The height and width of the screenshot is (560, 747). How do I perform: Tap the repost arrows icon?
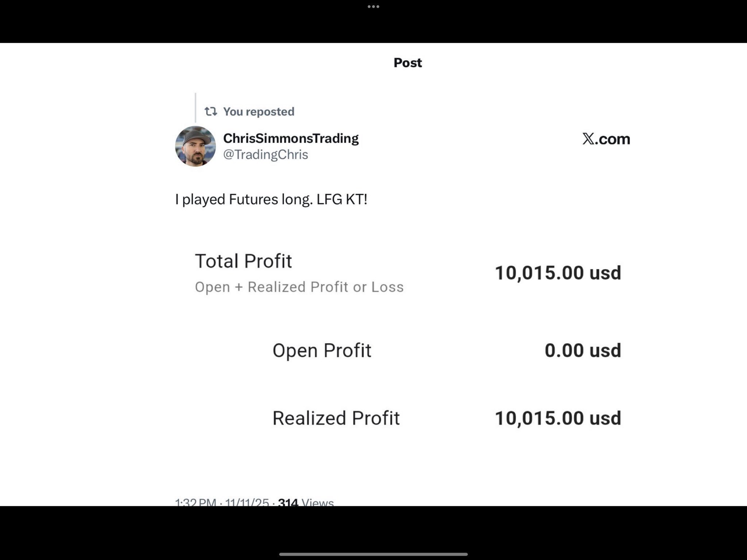(211, 111)
